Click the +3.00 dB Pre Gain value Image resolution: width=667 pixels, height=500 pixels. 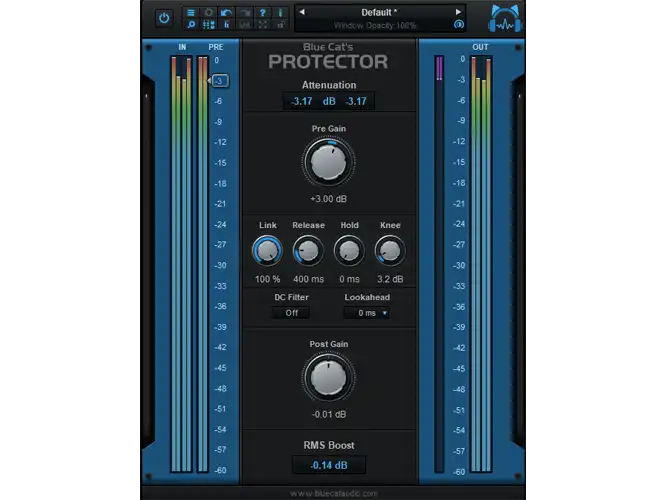[328, 199]
